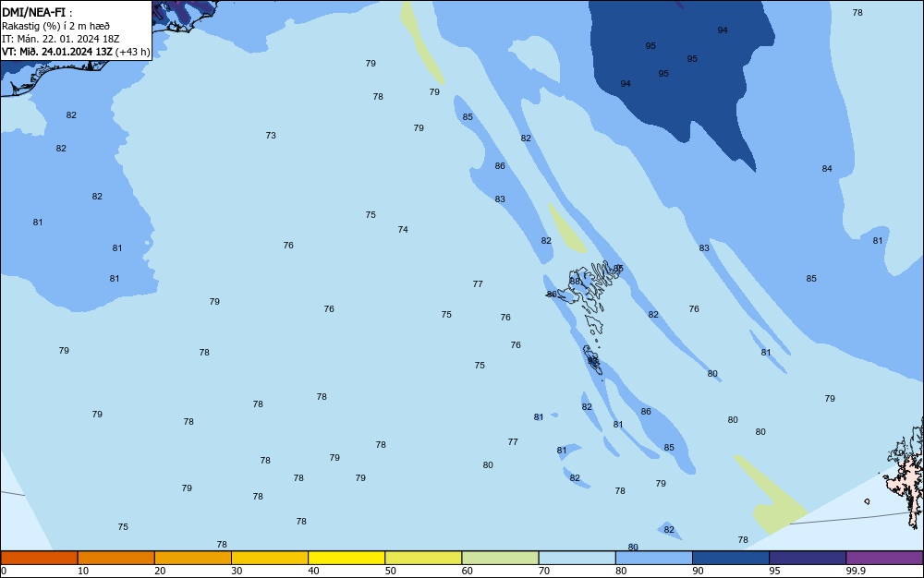The height and width of the screenshot is (578, 924).
Task: Click the 60–70 light green legend swatch
Action: 500,558
